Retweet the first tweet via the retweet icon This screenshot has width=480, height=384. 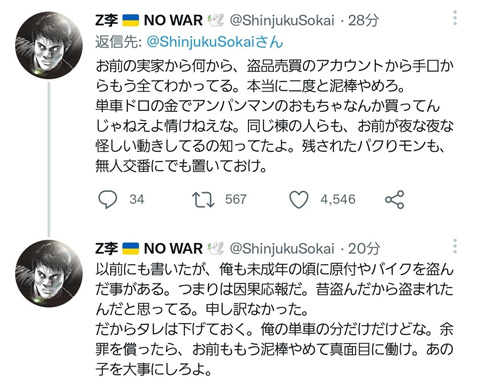tap(203, 199)
